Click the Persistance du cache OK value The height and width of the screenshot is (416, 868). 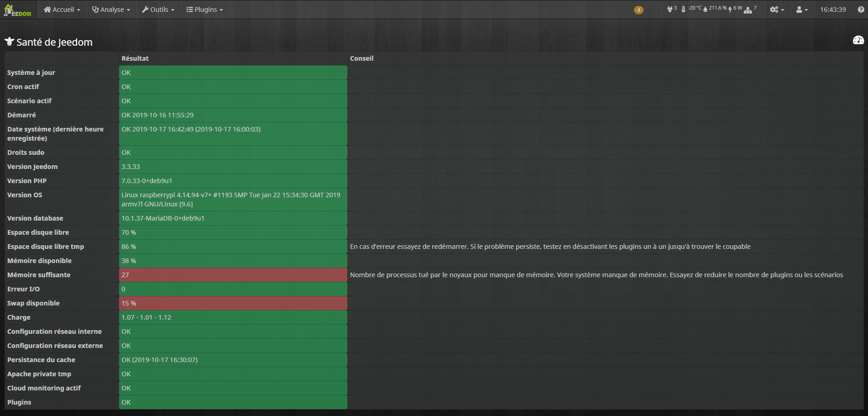(160, 360)
